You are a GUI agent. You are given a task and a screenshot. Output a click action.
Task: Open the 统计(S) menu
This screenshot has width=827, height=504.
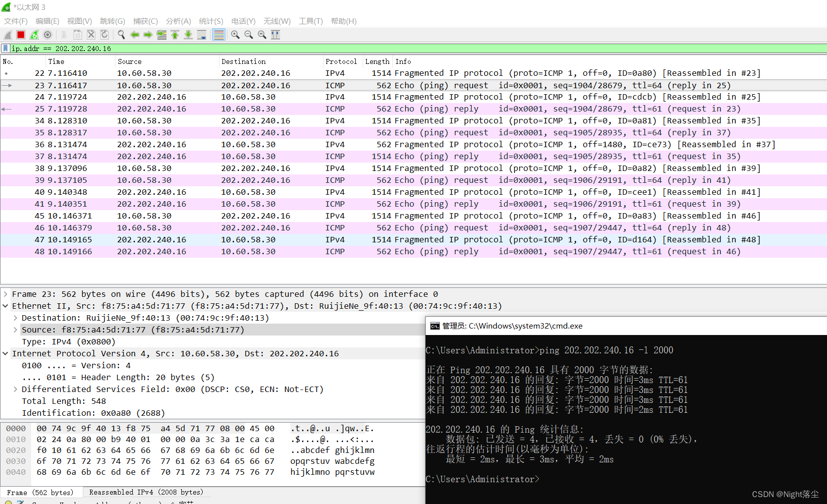click(x=211, y=21)
